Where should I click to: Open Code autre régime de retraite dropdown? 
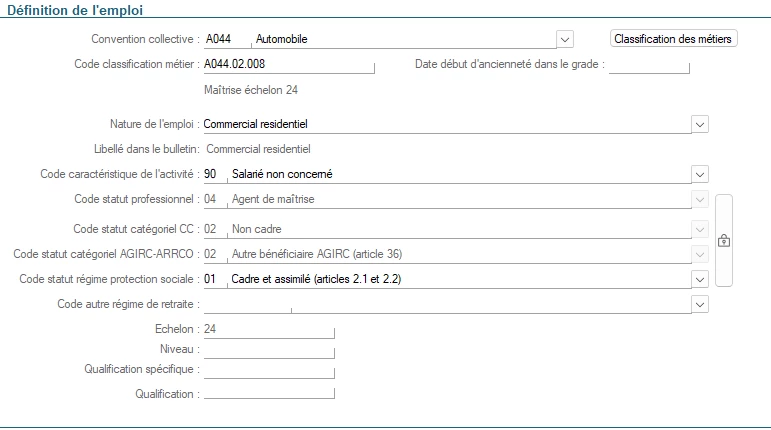point(700,304)
